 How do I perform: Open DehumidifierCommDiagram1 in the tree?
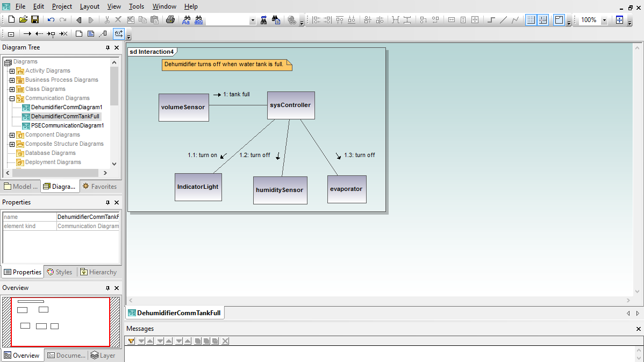[67, 107]
